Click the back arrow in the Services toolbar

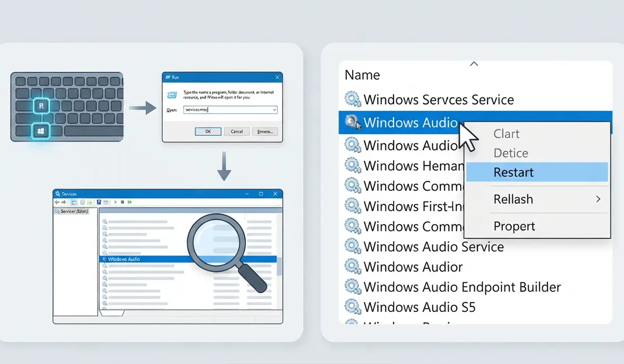coord(58,202)
